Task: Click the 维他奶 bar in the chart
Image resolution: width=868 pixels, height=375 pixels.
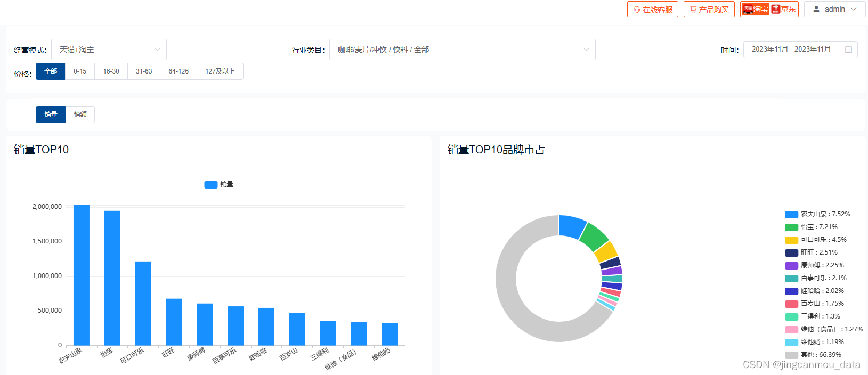Action: pos(390,334)
